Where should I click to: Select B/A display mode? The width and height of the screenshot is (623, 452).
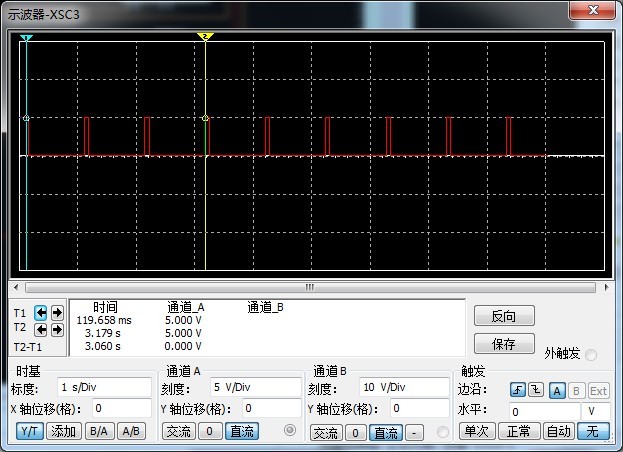click(100, 431)
